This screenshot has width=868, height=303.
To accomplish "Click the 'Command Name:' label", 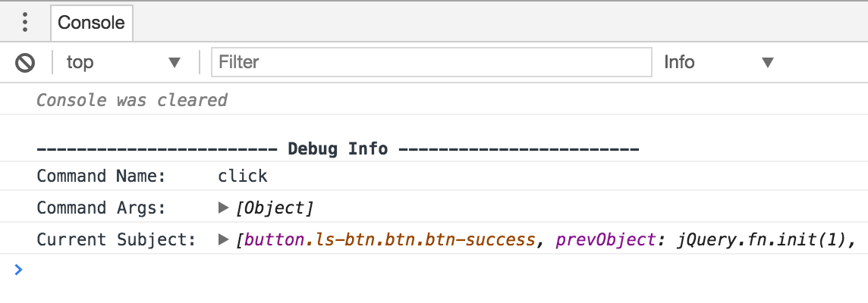I will 102,176.
